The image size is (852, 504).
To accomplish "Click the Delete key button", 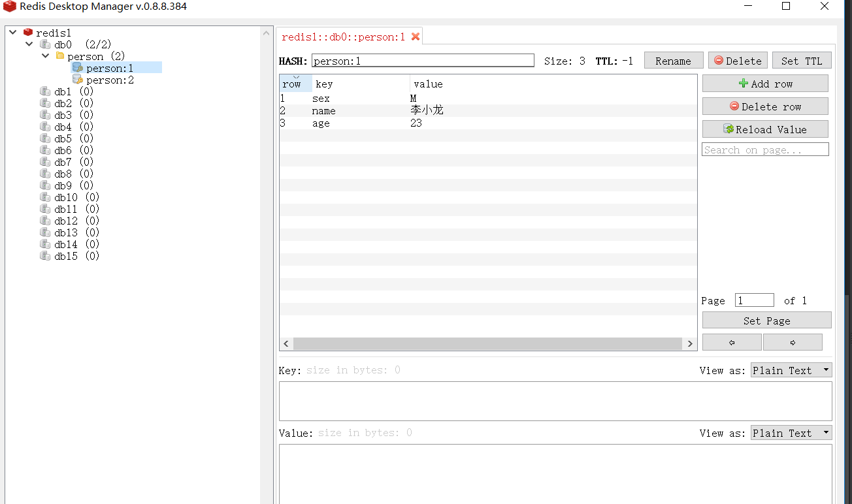I will [738, 61].
